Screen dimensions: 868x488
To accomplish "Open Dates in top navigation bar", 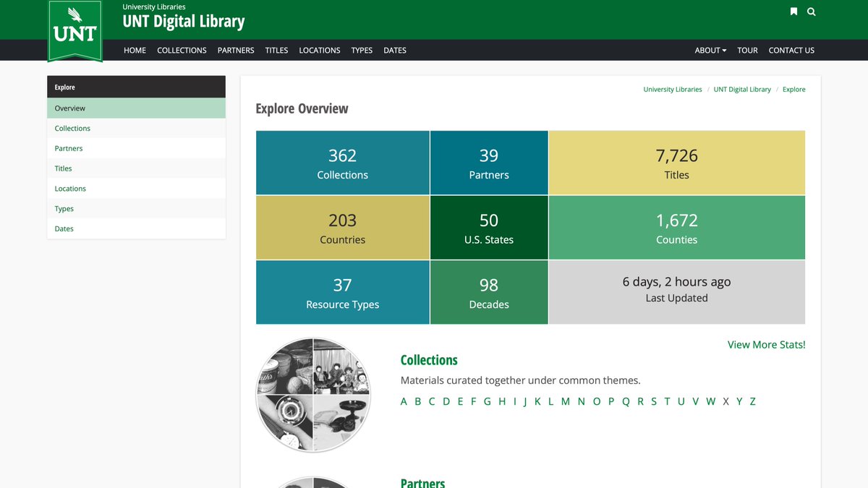I will pos(395,51).
